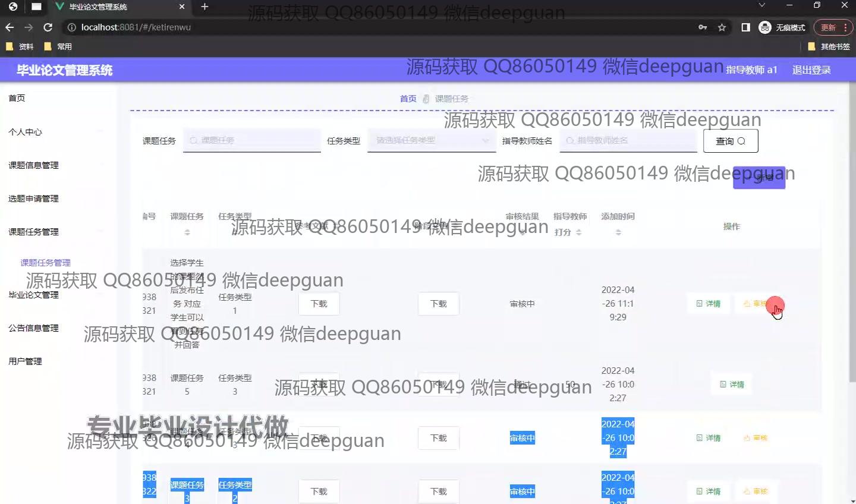
Task: Open 详情 for 课题任务 5
Action: (731, 384)
